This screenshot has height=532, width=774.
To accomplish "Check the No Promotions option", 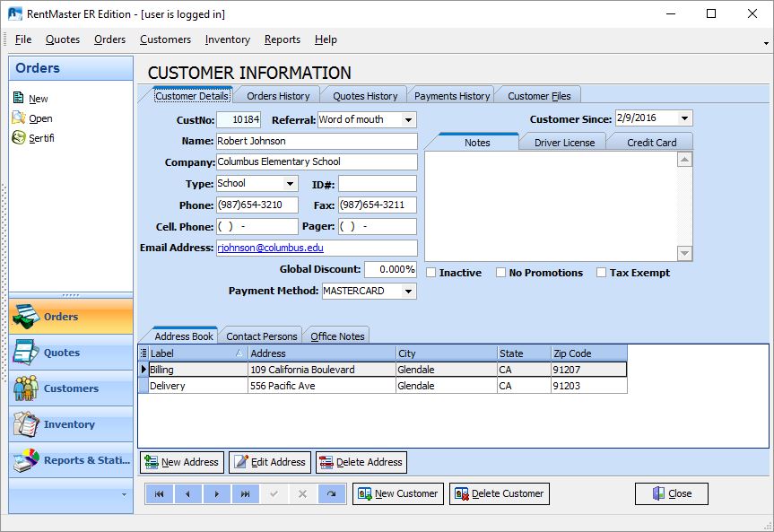I will [x=501, y=273].
